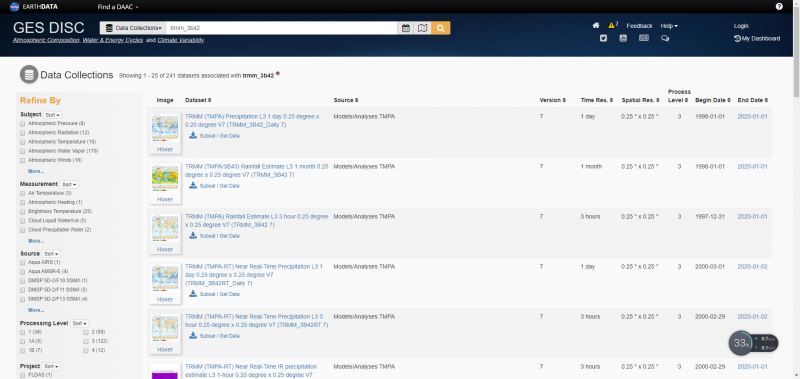Check the Air Temperature measurement filter
The image size is (800, 379).
[x=22, y=193]
